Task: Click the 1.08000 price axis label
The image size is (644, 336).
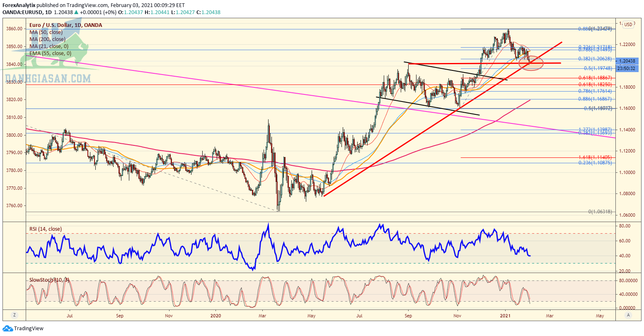Action: click(x=627, y=193)
